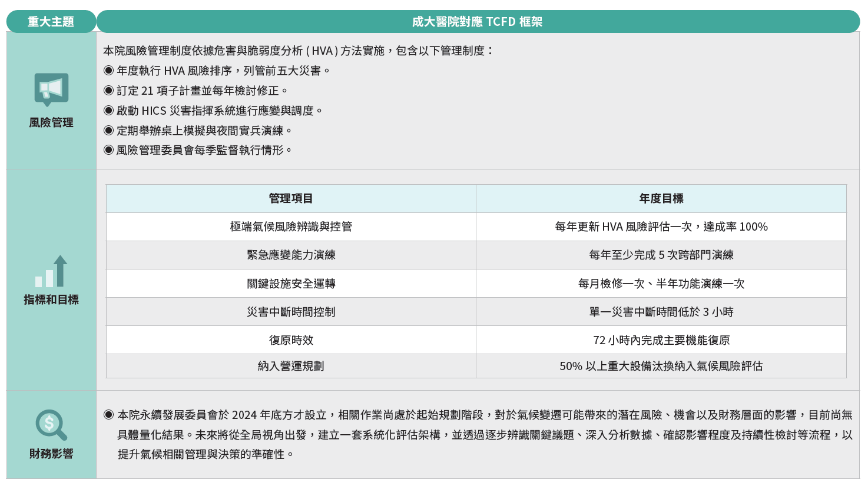Click the 極端氣候風險辨識與控管 table cell
This screenshot has width=868, height=486.
coord(291,227)
